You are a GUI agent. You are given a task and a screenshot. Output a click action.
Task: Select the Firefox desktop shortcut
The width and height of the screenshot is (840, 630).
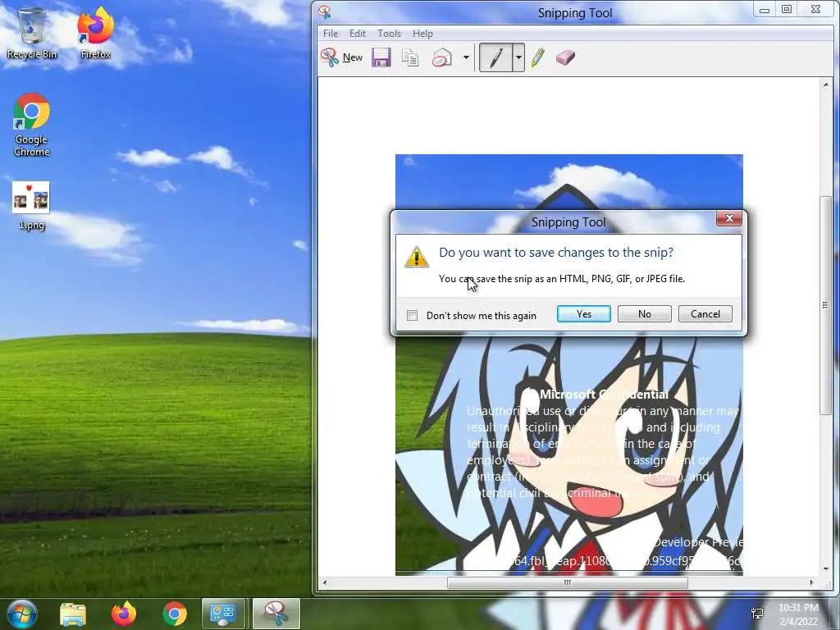(96, 33)
